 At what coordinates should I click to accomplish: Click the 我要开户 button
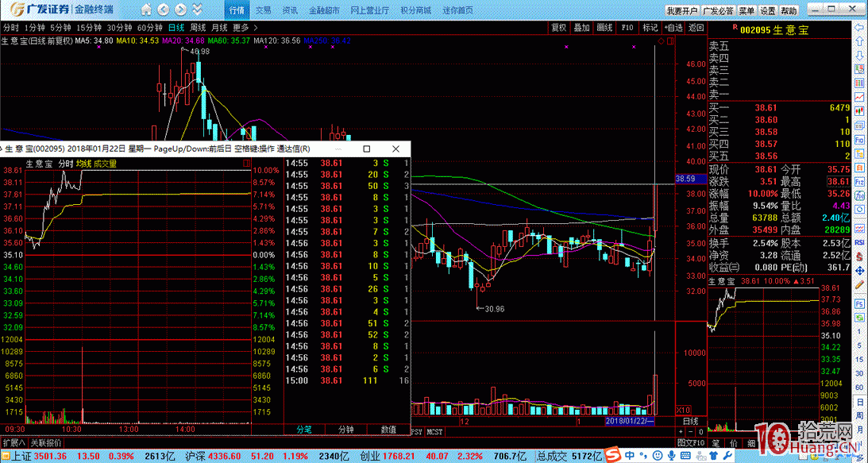pyautogui.click(x=681, y=10)
